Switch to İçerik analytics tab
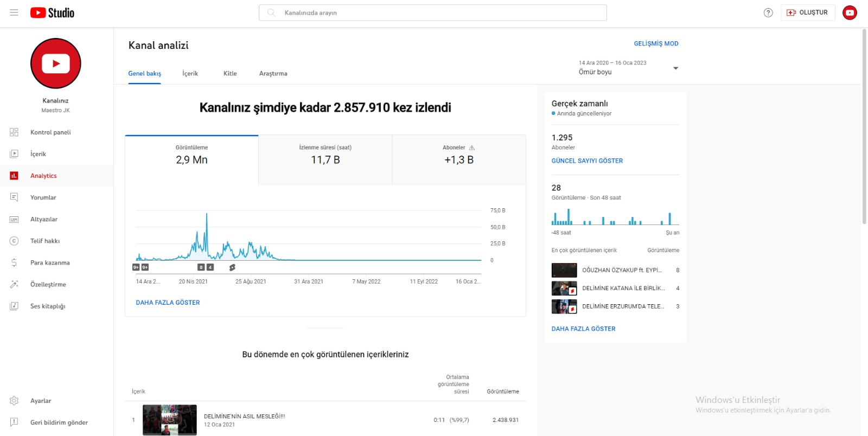 (x=190, y=73)
